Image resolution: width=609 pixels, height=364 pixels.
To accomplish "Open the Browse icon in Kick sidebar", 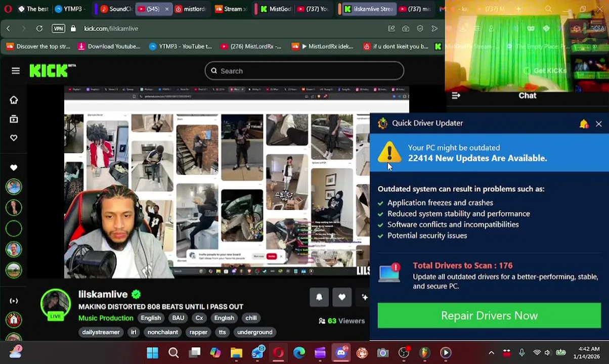I will [x=14, y=119].
